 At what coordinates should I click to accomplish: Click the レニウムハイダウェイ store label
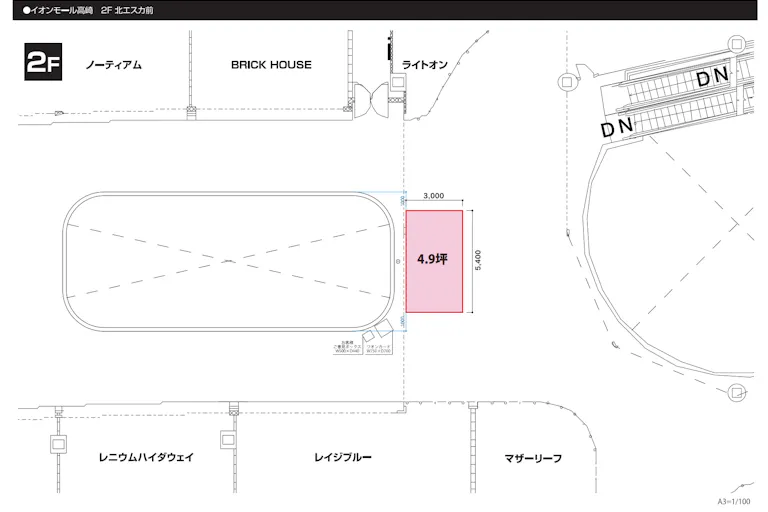pos(146,457)
